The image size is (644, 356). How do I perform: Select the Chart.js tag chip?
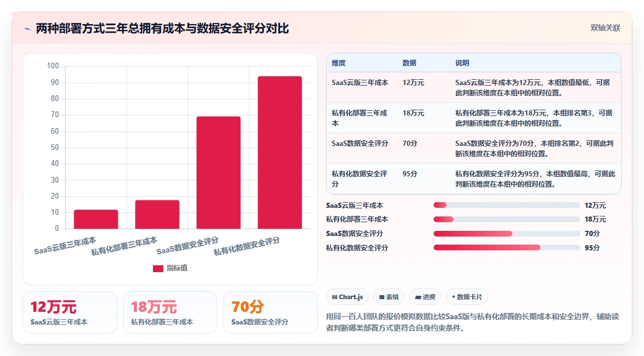347,297
